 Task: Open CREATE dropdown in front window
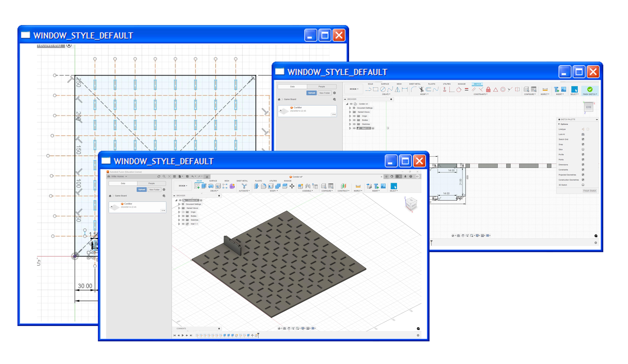point(214,191)
